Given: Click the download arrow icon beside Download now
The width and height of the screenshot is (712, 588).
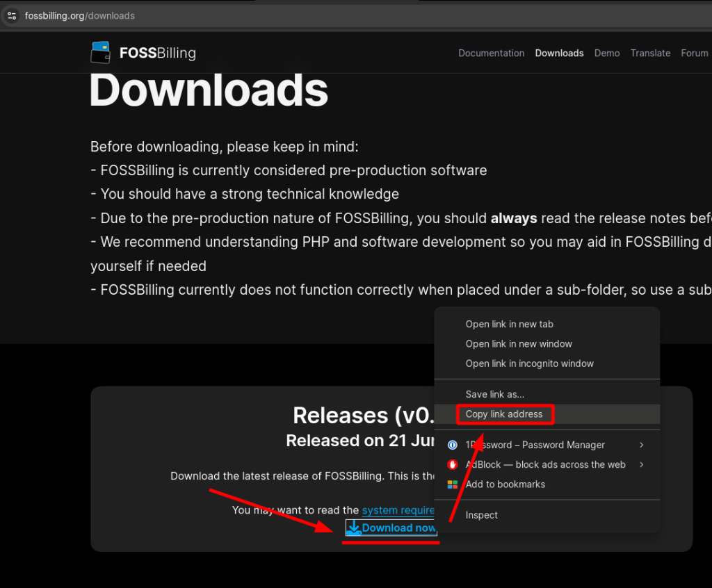Looking at the screenshot, I should pos(354,528).
